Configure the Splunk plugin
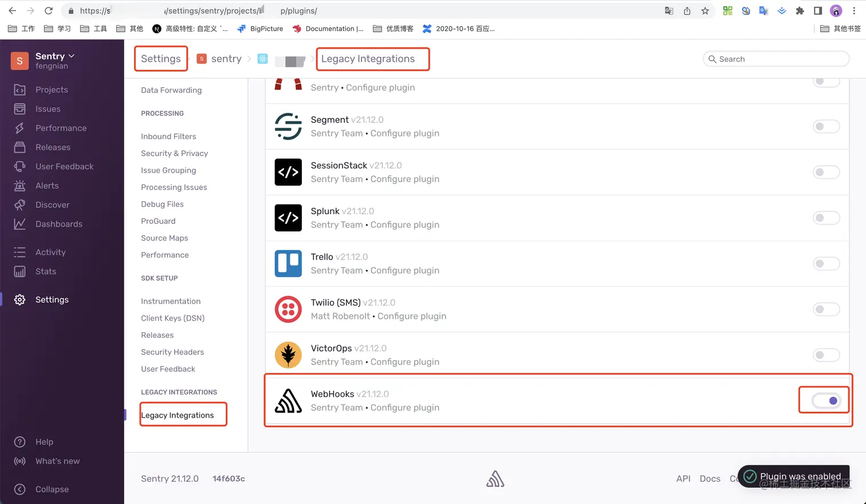The width and height of the screenshot is (866, 504). 405,225
